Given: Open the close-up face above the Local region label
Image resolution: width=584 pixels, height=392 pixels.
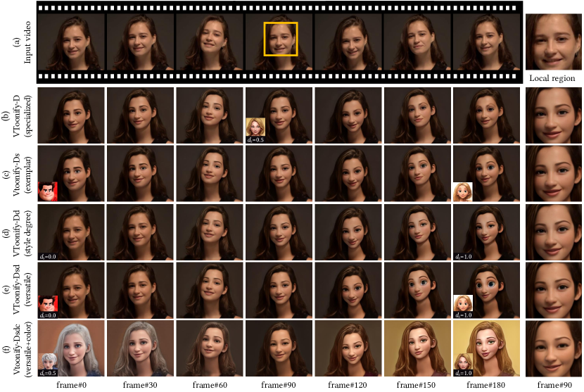Looking at the screenshot, I should 554,42.
